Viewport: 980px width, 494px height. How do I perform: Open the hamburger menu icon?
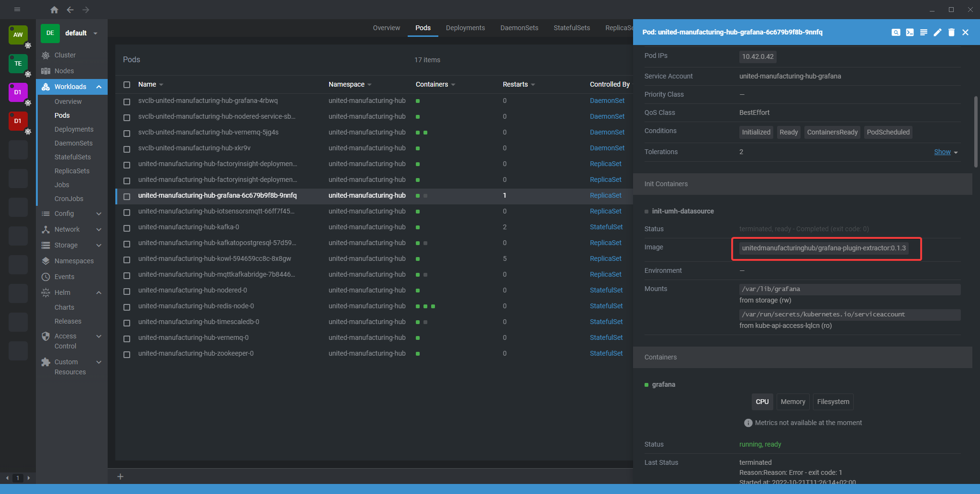pos(17,10)
